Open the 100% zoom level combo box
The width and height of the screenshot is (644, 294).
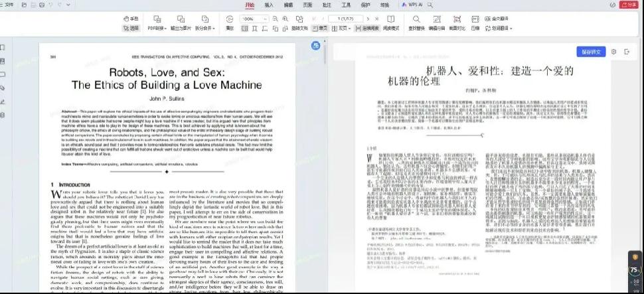click(254, 19)
